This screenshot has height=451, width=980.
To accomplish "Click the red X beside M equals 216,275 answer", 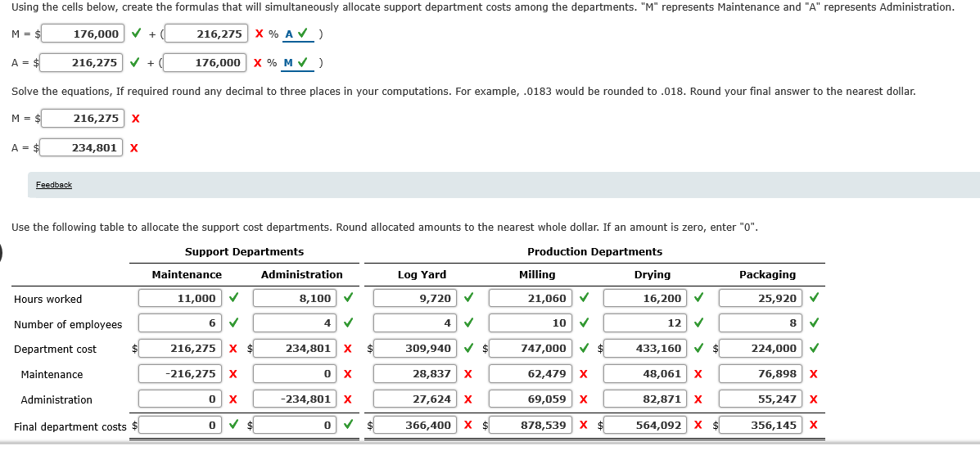I will point(136,118).
